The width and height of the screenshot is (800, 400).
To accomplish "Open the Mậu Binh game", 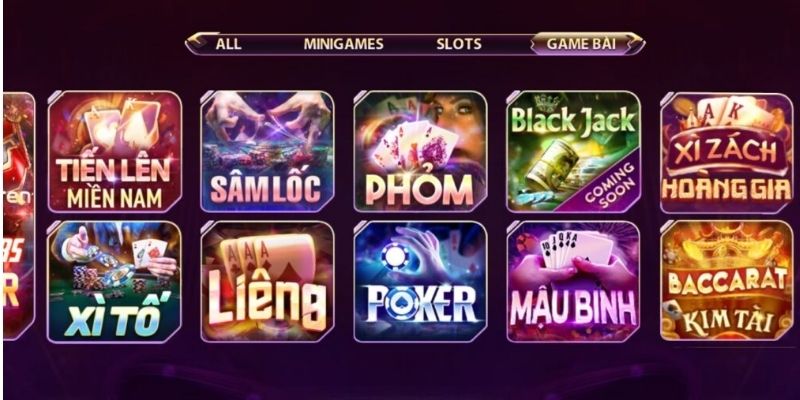I will click(573, 282).
